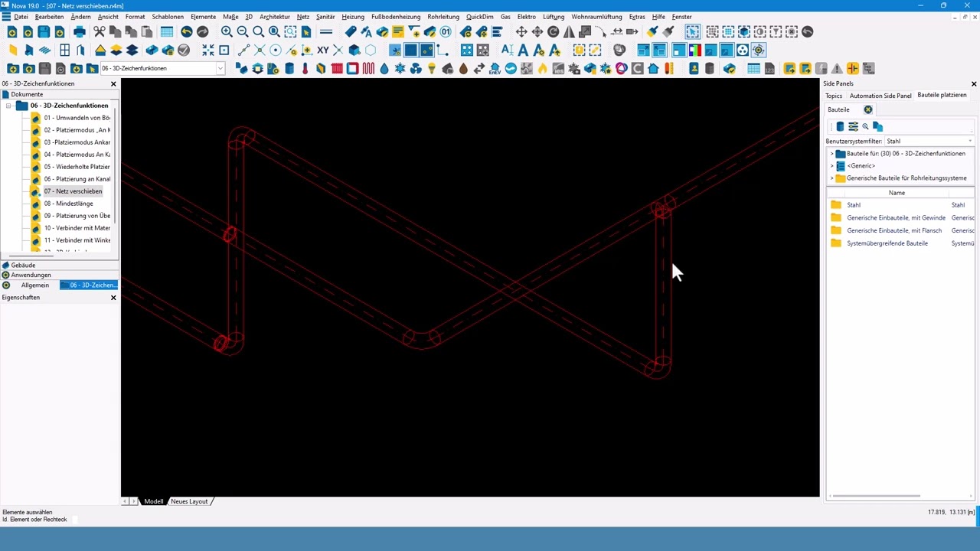Click the horizontal scrollbar in Bauteile list
The width and height of the screenshot is (980, 551).
tap(876, 496)
